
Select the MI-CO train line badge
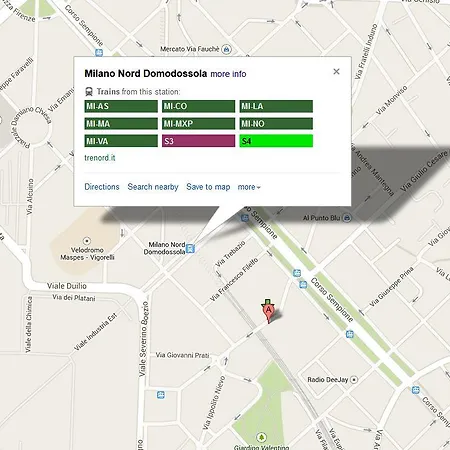point(199,106)
